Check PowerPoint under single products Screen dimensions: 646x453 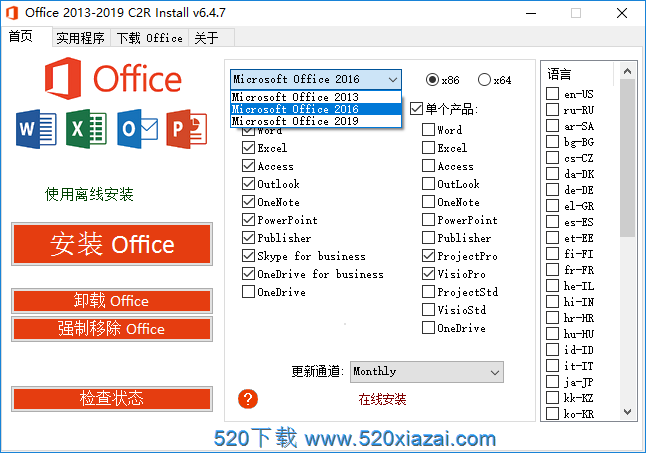(428, 219)
